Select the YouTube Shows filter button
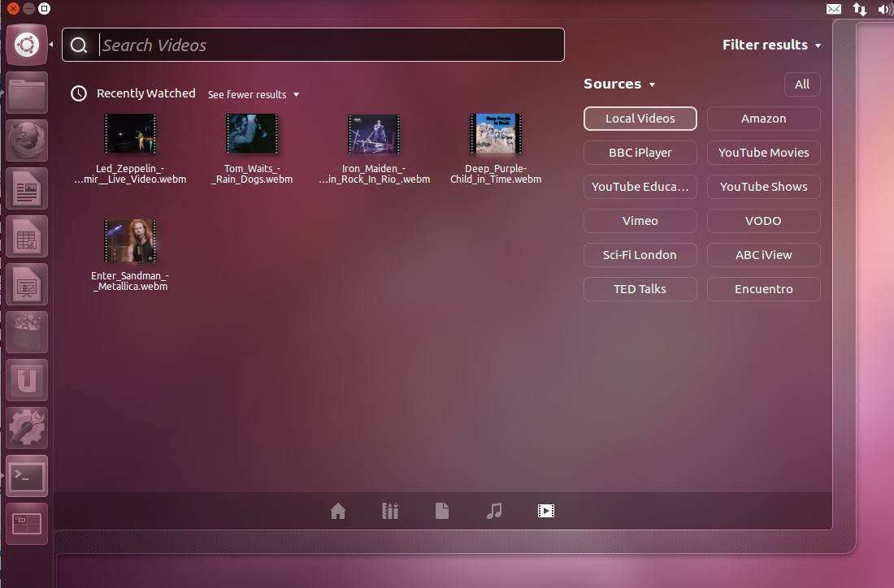Image resolution: width=894 pixels, height=588 pixels. tap(763, 186)
